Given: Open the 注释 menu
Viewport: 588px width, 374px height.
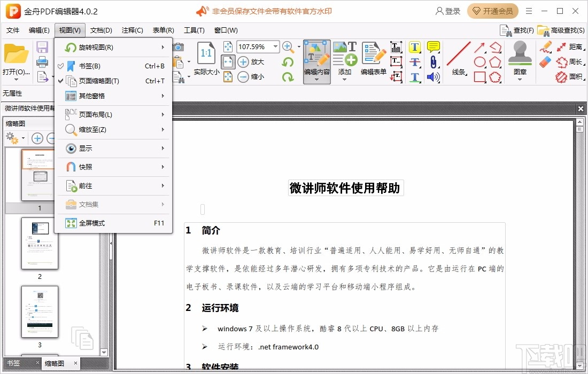Looking at the screenshot, I should click(131, 30).
